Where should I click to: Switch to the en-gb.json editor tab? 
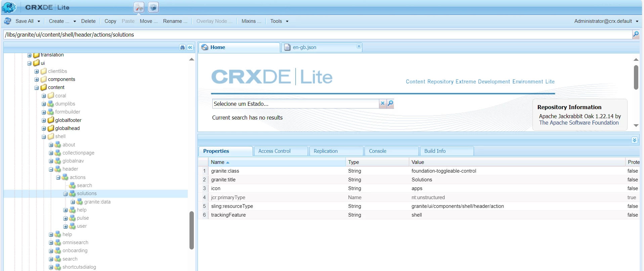tap(321, 47)
